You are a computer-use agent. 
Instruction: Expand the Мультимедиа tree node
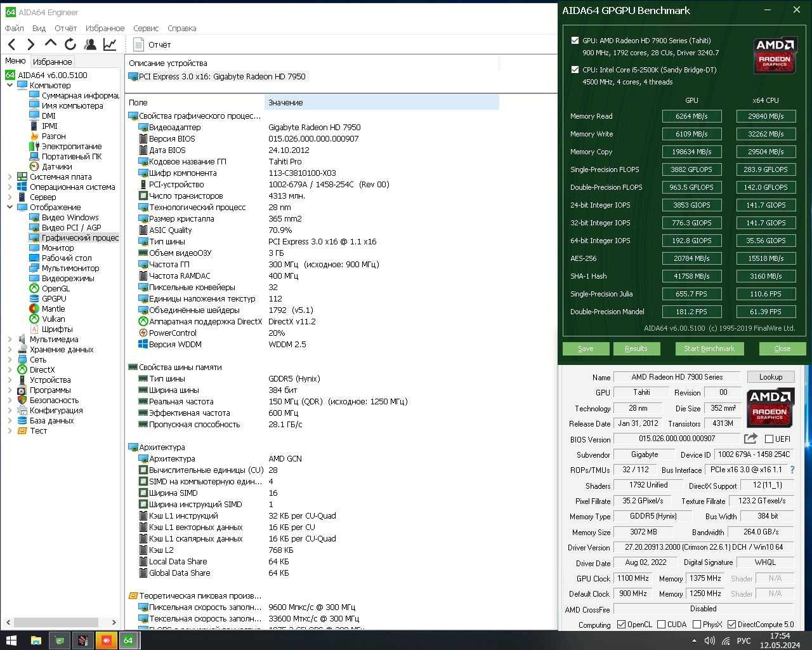(10, 339)
